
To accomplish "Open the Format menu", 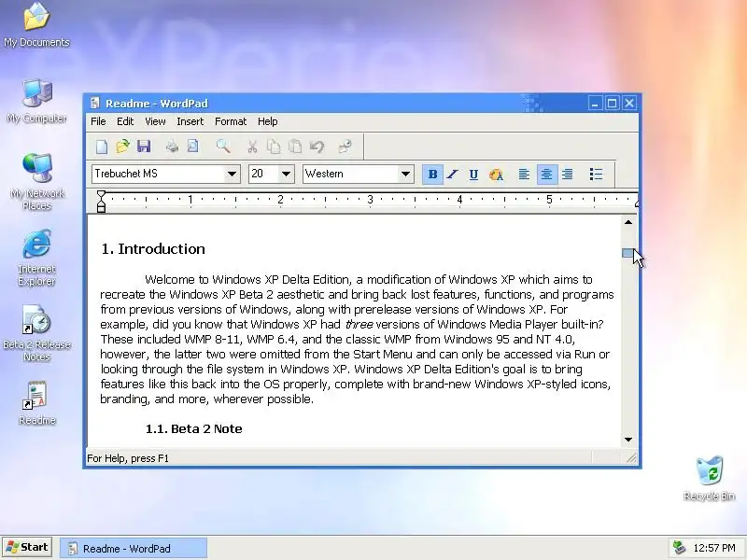I will pyautogui.click(x=231, y=121).
